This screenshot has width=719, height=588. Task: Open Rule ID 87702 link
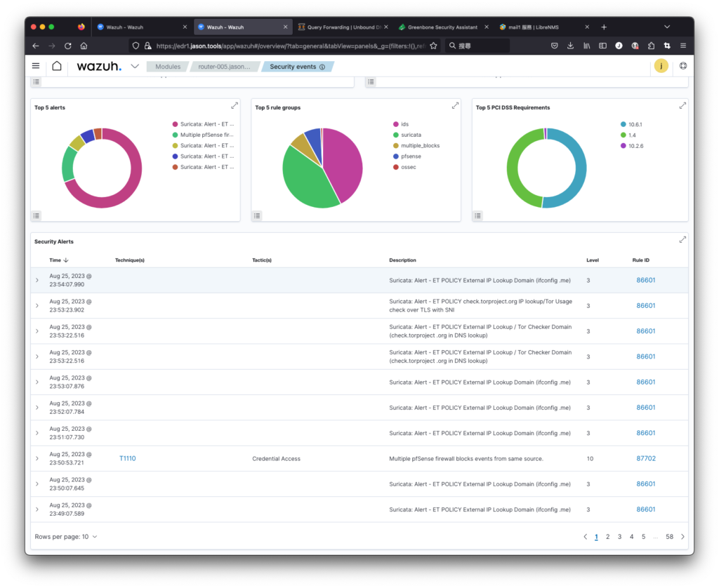(646, 458)
